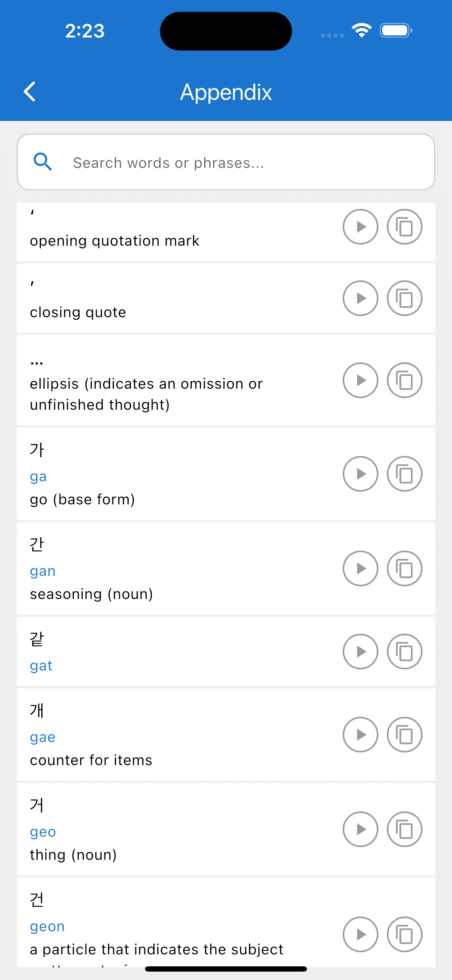Copy the 간 seasoning entry

[x=404, y=569]
